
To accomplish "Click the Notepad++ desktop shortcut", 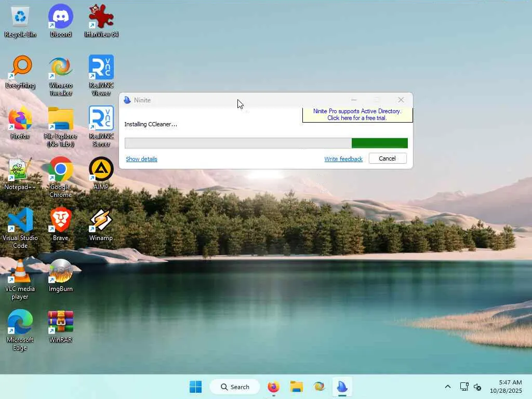I will pyautogui.click(x=20, y=174).
